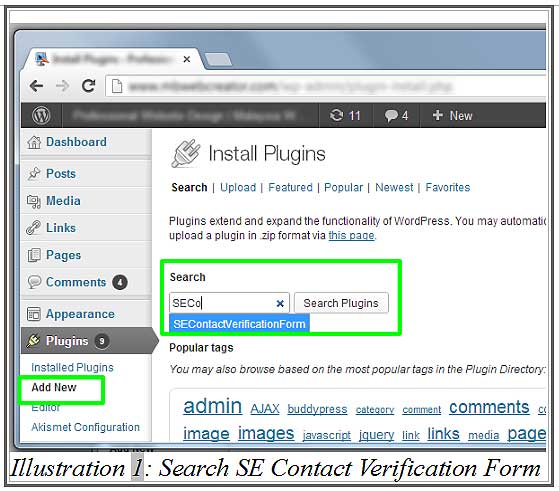Click the 'jquery' popular tag

376,435
